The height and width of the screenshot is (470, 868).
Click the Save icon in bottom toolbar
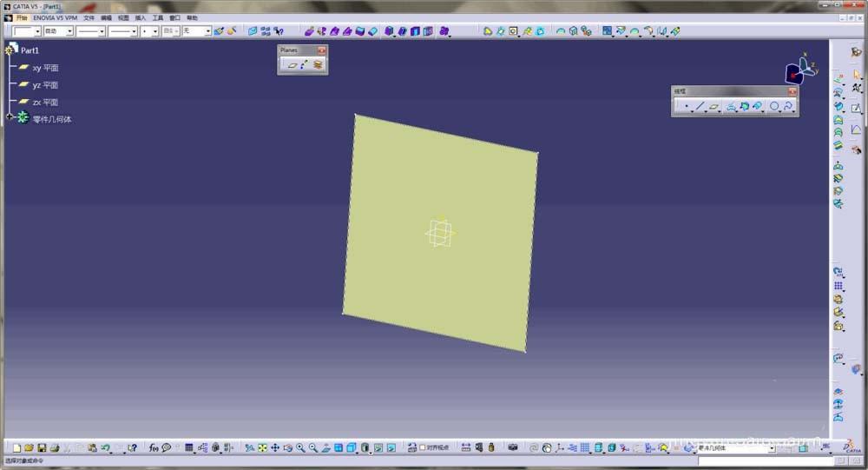[x=41, y=448]
